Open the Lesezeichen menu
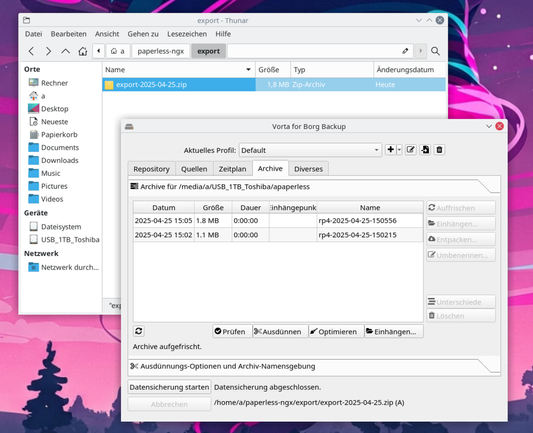Image resolution: width=533 pixels, height=433 pixels. 187,34
